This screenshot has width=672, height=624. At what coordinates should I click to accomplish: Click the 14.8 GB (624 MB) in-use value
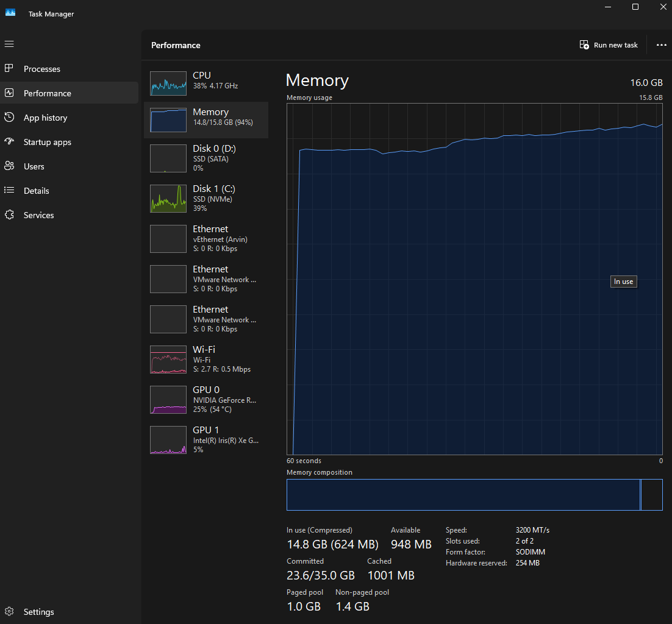point(332,544)
